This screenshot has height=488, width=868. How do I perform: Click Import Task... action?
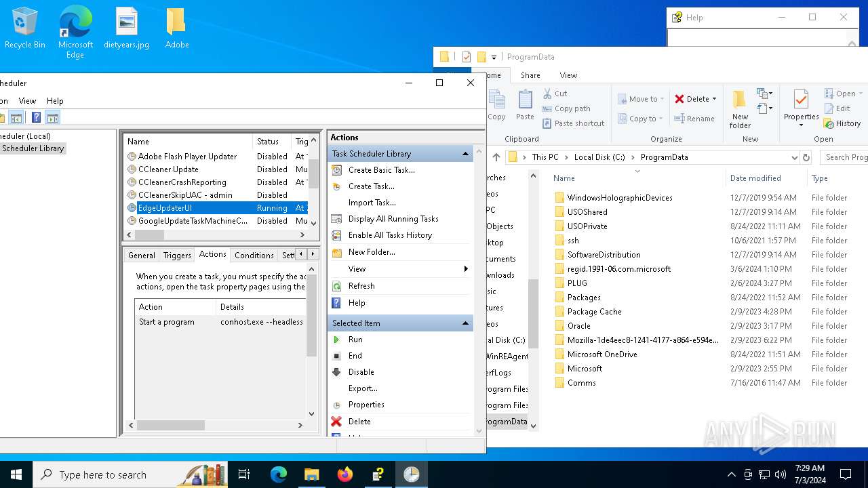[x=372, y=203]
